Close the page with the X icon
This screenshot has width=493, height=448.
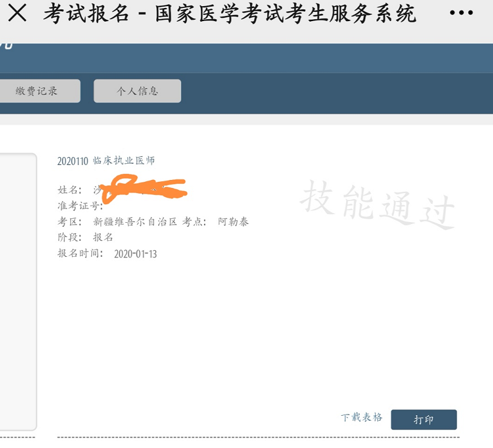17,14
